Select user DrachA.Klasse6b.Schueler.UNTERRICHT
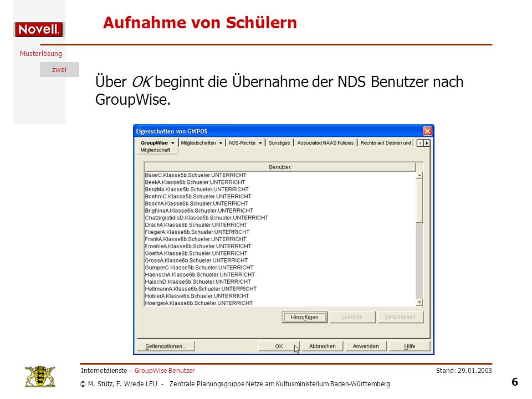 coord(196,225)
